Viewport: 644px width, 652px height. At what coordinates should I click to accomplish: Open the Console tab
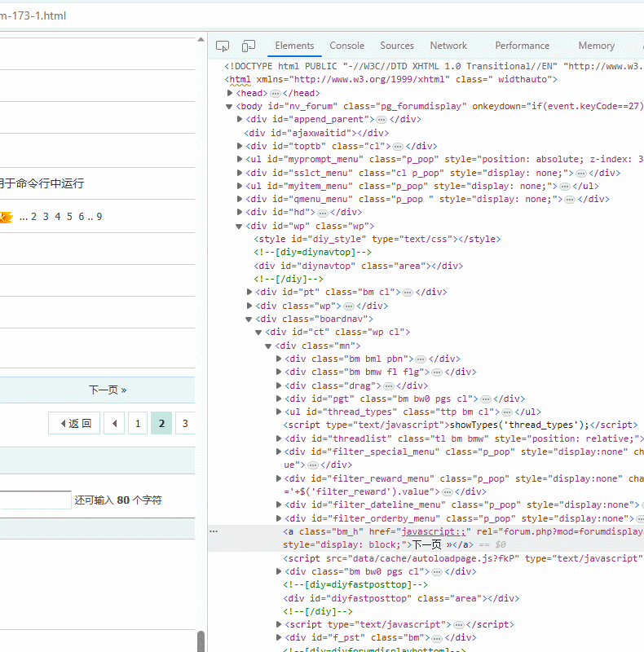pyautogui.click(x=347, y=46)
